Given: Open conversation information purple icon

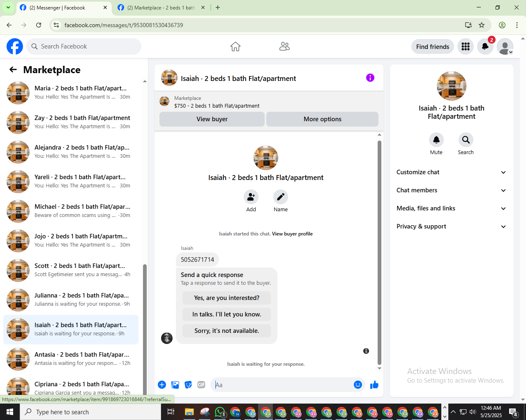Looking at the screenshot, I should [x=370, y=78].
